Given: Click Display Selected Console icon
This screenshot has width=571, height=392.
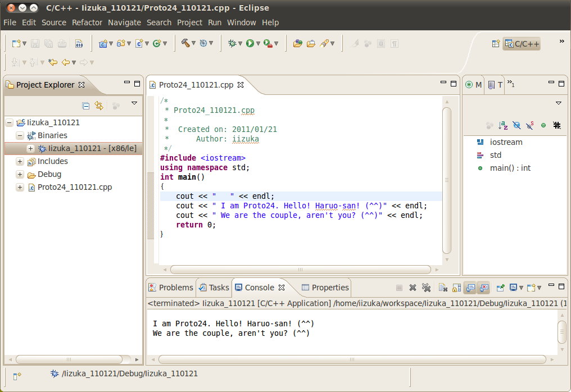Looking at the screenshot, I should point(514,288).
